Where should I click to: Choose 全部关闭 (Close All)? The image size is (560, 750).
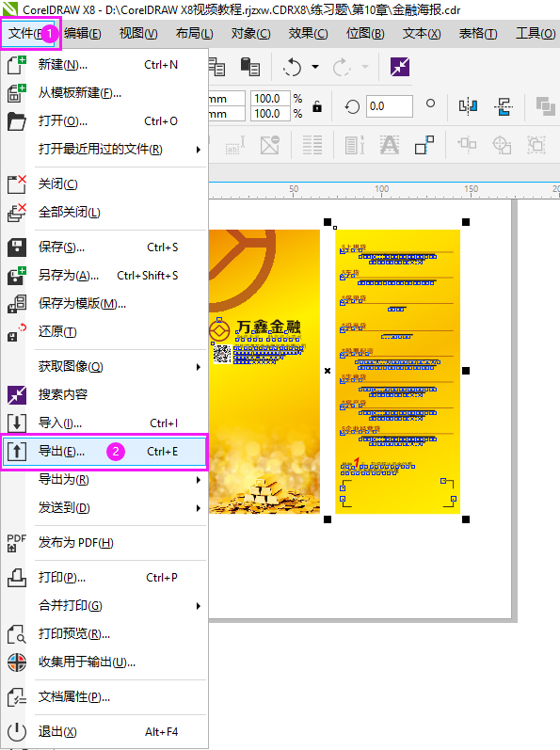pyautogui.click(x=104, y=213)
